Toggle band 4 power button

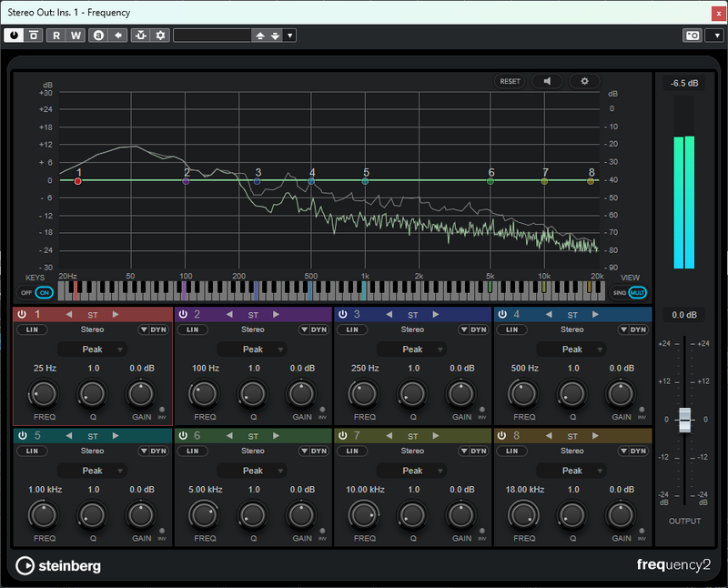(502, 314)
